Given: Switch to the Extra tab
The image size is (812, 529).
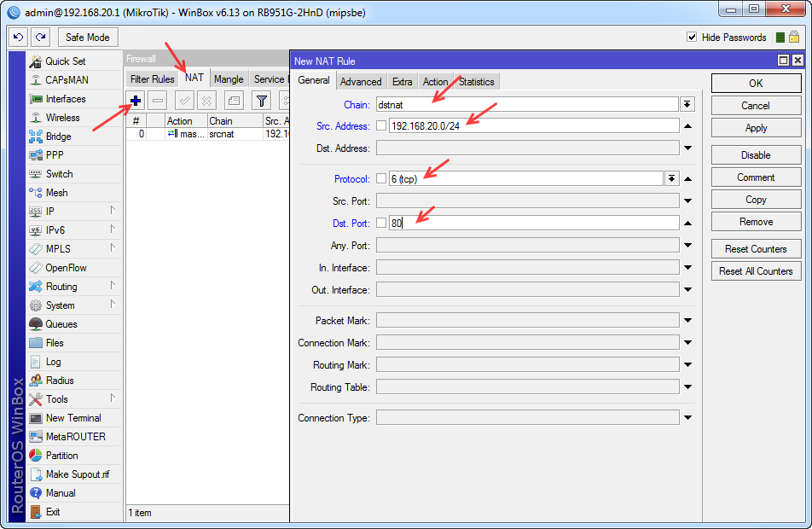Looking at the screenshot, I should point(402,81).
